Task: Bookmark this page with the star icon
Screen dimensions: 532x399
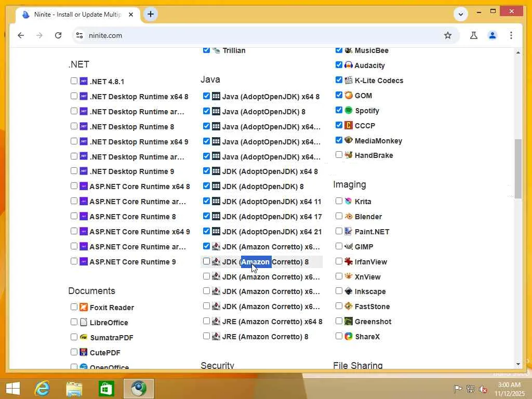Action: (447, 35)
